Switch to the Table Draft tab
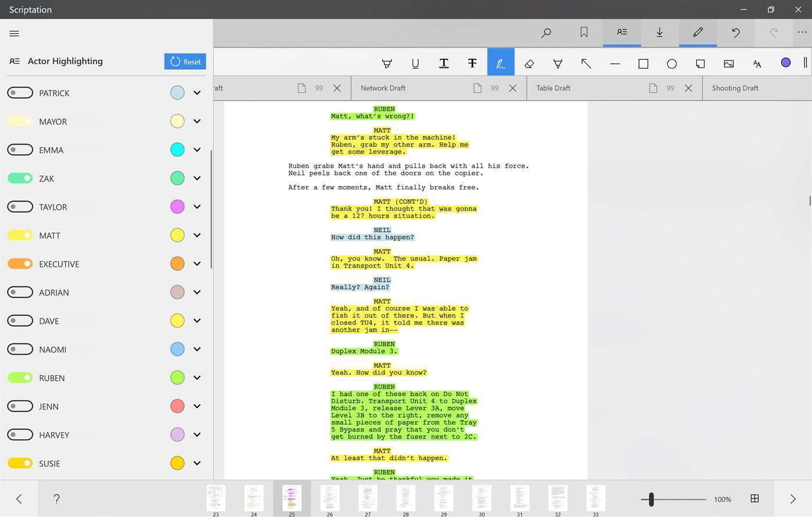812x517 pixels. tap(553, 88)
